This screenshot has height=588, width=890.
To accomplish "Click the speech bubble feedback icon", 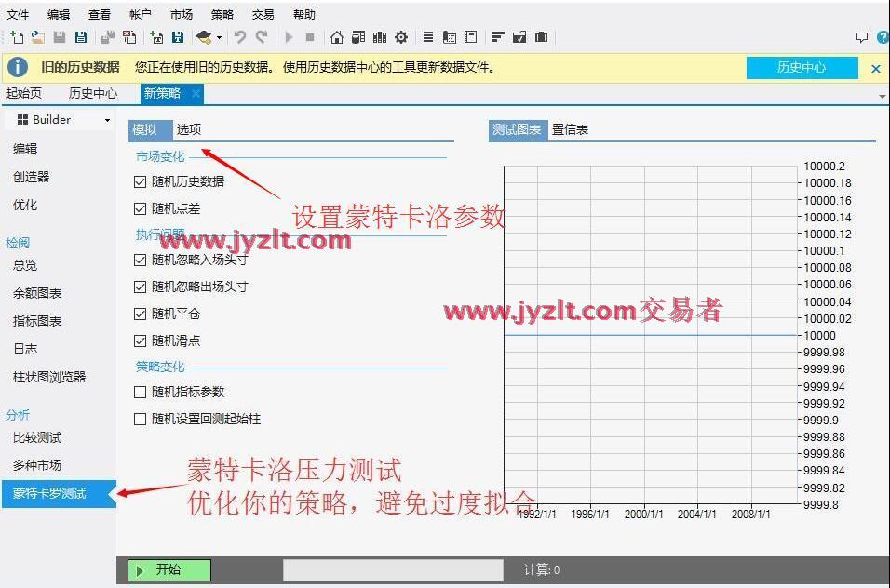I will (862, 37).
